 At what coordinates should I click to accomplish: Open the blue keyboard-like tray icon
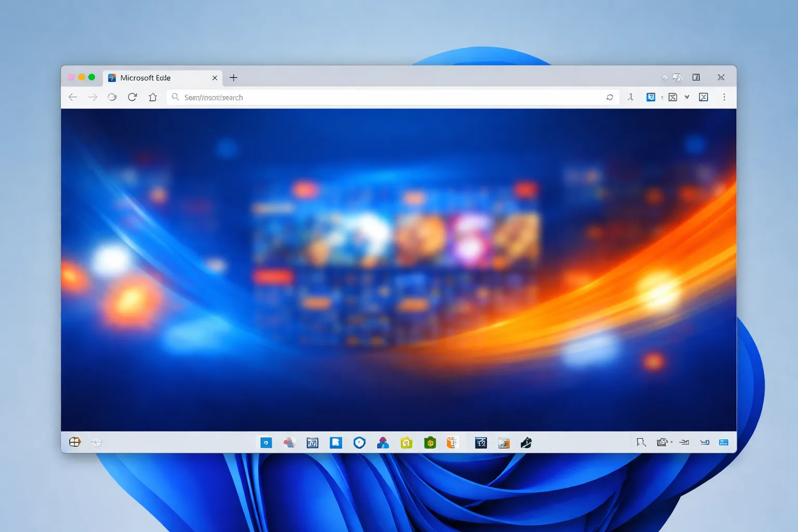point(724,442)
